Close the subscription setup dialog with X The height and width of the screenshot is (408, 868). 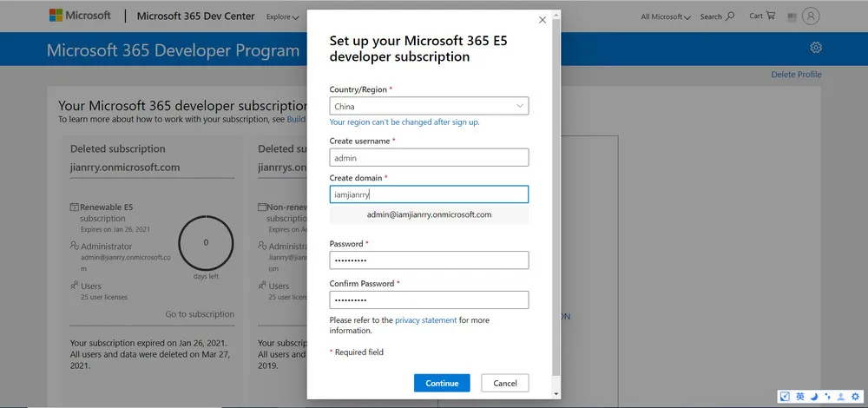[x=542, y=20]
